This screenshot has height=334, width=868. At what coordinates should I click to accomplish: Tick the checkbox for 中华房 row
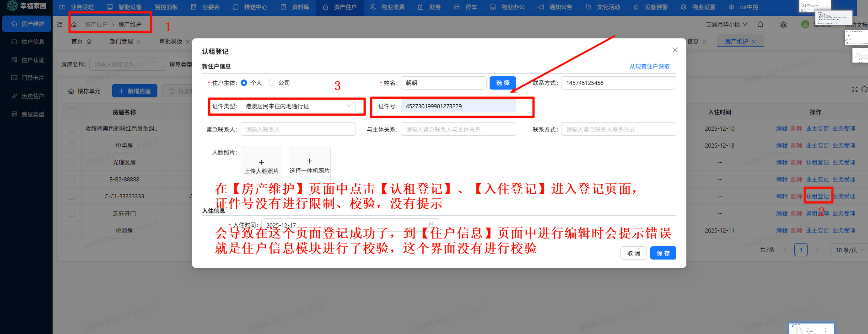point(72,145)
